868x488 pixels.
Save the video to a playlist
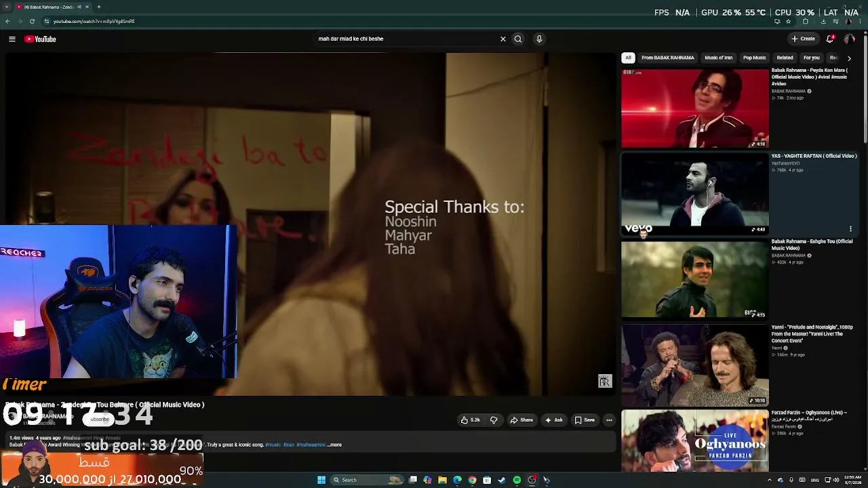tap(585, 420)
